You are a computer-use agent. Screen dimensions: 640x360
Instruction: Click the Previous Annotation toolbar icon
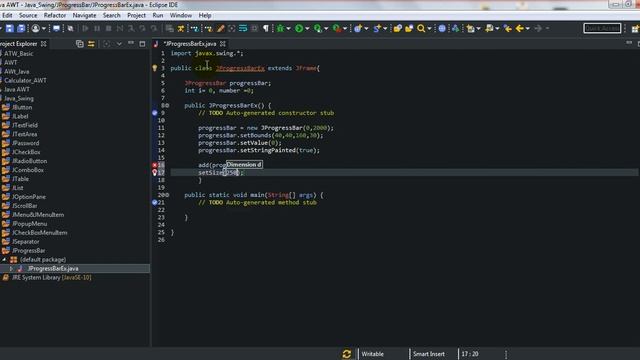(x=489, y=28)
